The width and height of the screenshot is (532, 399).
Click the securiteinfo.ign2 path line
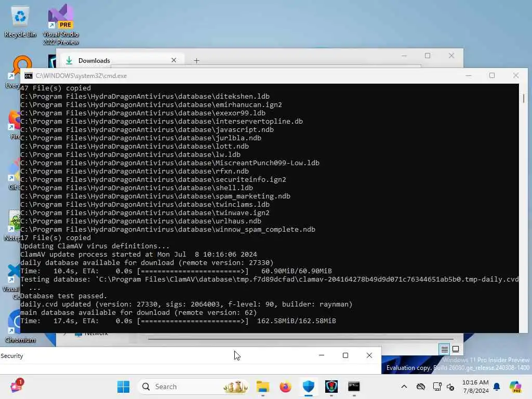click(153, 179)
